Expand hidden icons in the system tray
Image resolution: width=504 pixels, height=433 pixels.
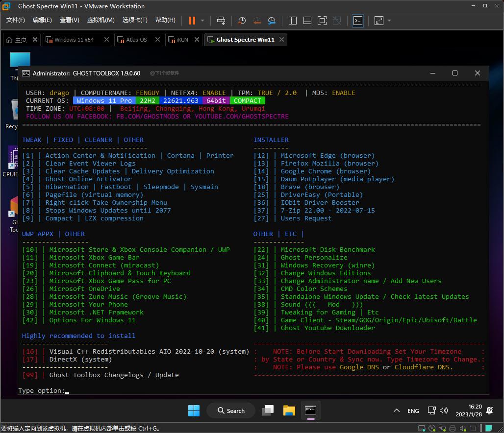(396, 410)
